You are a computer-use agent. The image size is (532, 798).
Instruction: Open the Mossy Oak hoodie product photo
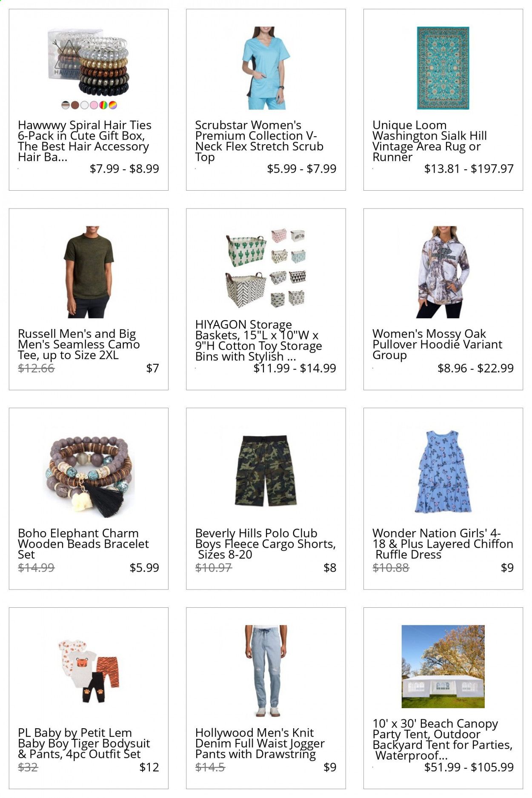pyautogui.click(x=443, y=272)
